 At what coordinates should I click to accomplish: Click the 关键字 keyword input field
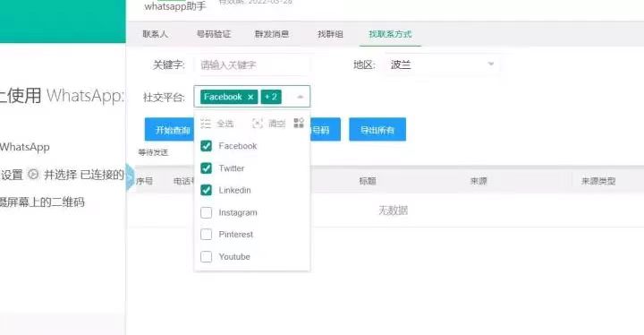251,64
